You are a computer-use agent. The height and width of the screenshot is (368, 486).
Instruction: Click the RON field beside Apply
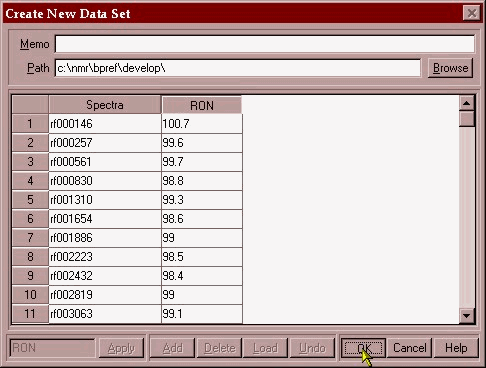(52, 348)
